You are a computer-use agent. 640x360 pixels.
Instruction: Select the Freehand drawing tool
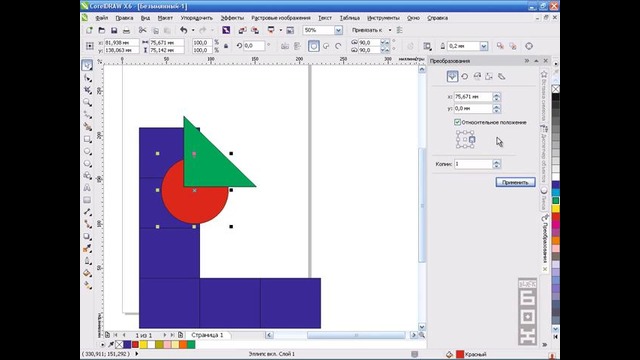click(87, 114)
